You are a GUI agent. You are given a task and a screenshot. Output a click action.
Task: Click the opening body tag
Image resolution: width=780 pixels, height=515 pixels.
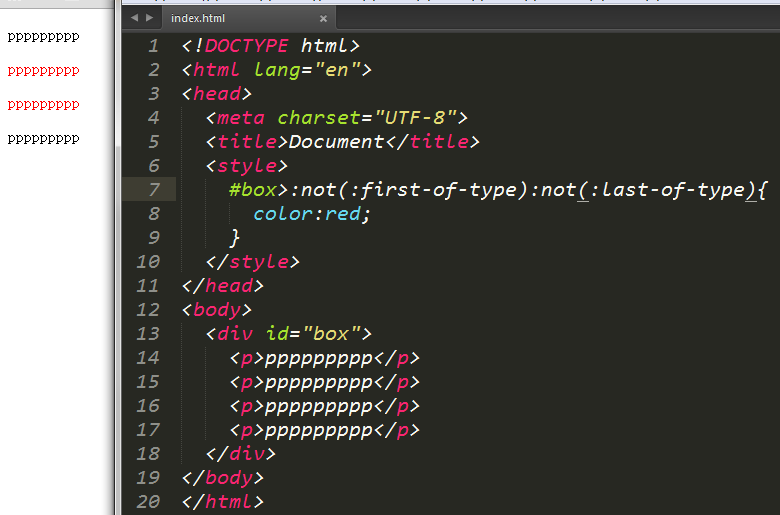[217, 310]
